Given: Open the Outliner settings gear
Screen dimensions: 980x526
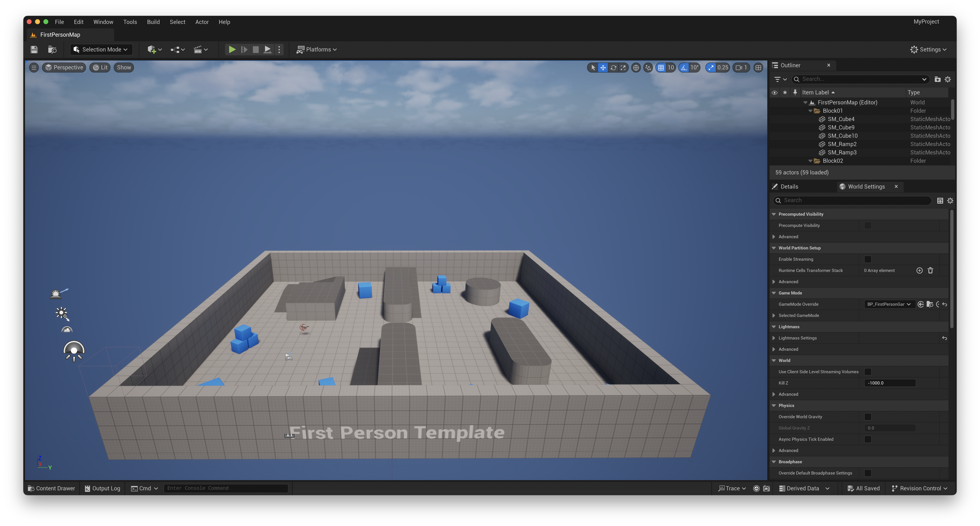Looking at the screenshot, I should (x=948, y=79).
